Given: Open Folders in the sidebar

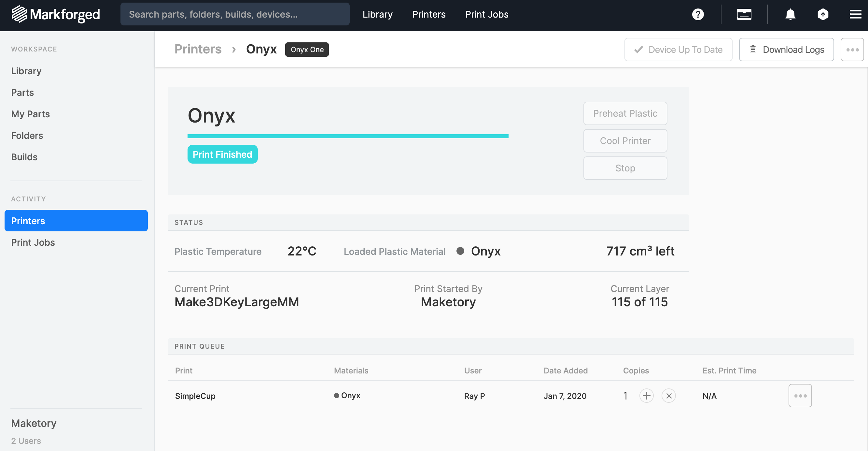Looking at the screenshot, I should tap(27, 136).
